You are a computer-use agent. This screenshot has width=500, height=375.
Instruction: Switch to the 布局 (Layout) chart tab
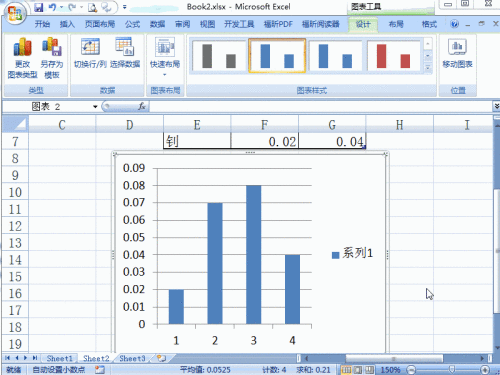pyautogui.click(x=396, y=24)
